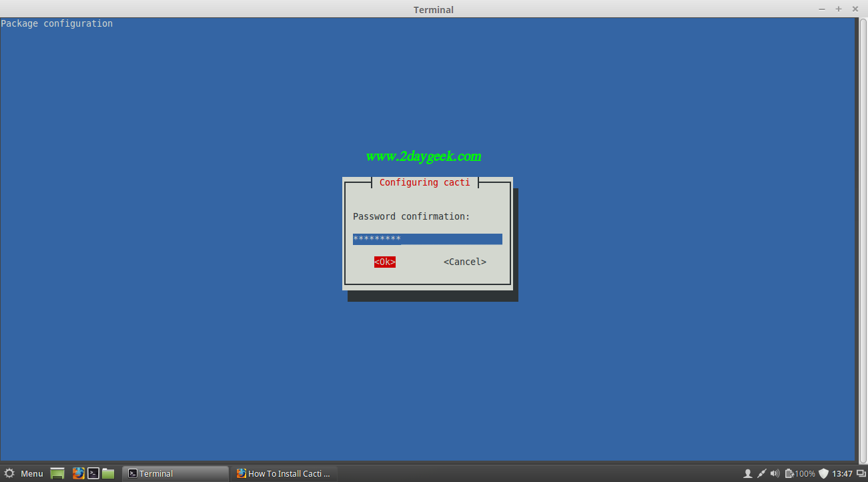
Task: Click the 'Package configuration' text
Action: pyautogui.click(x=57, y=23)
